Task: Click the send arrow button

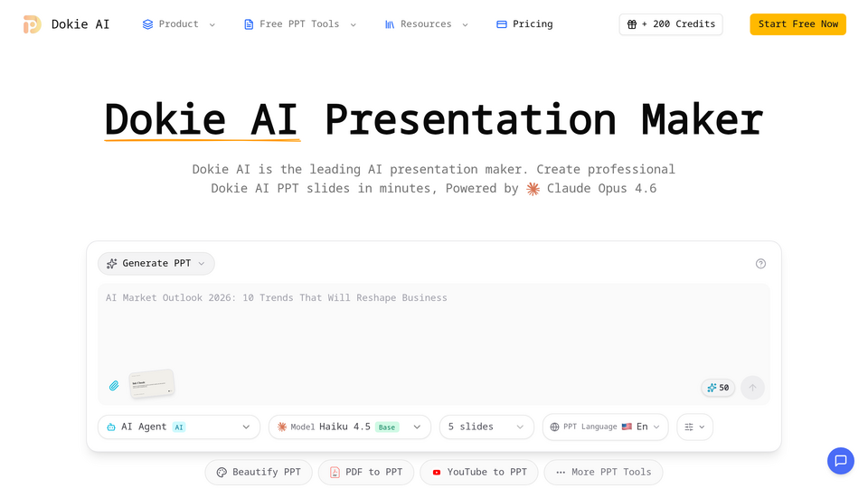Action: tap(752, 388)
